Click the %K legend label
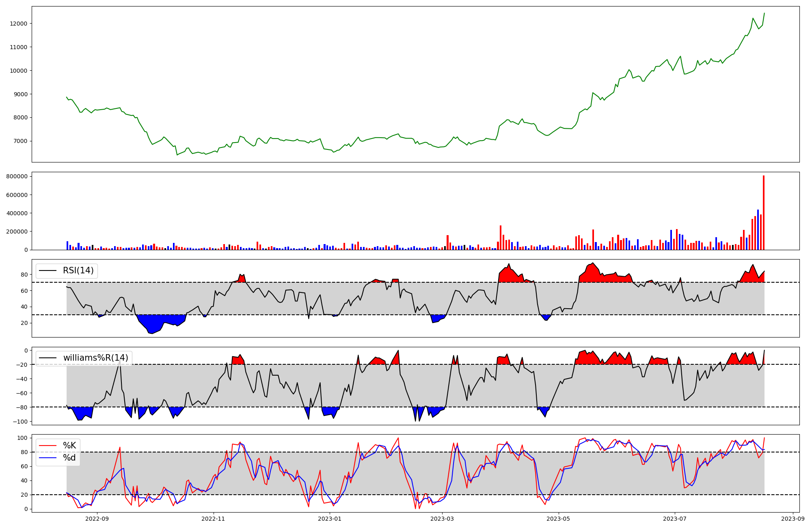Screen dimensions: 812x528 pos(69,446)
